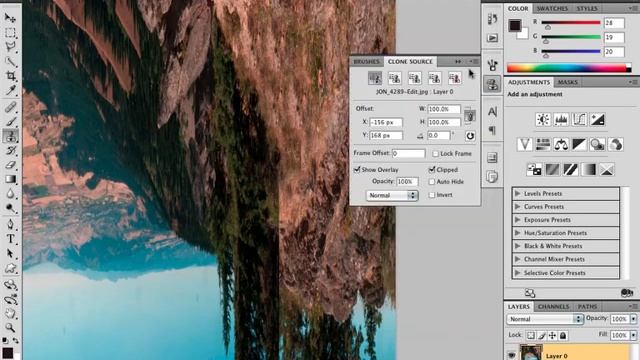Add an Invert adjustment
This screenshot has width=640, height=360.
tap(534, 169)
